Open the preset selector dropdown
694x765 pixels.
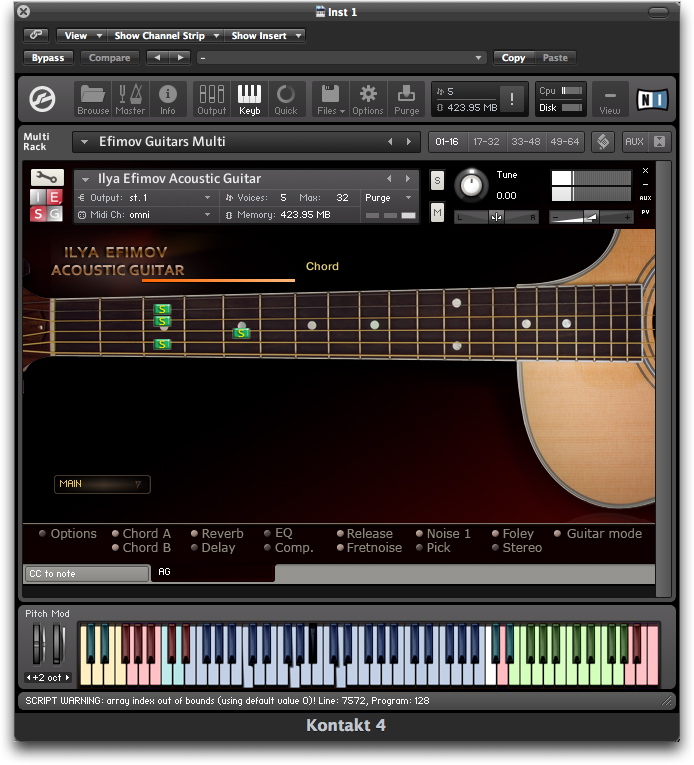342,58
